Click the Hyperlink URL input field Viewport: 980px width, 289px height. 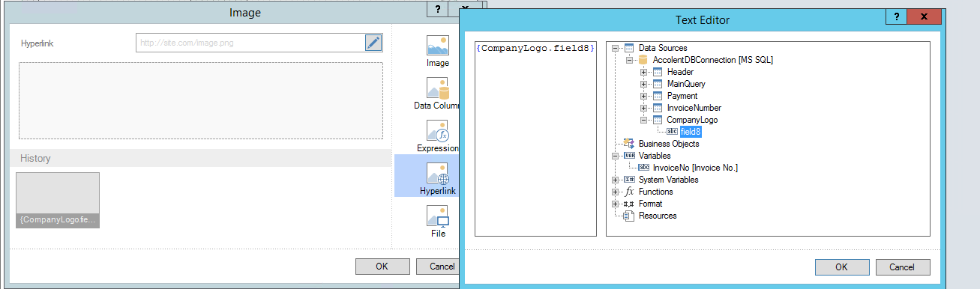click(250, 43)
